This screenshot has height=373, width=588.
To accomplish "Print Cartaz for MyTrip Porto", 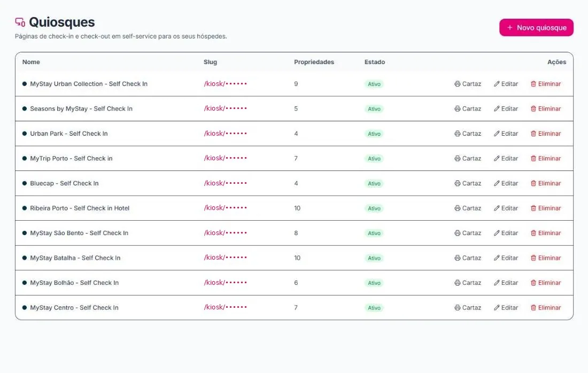I will point(468,159).
